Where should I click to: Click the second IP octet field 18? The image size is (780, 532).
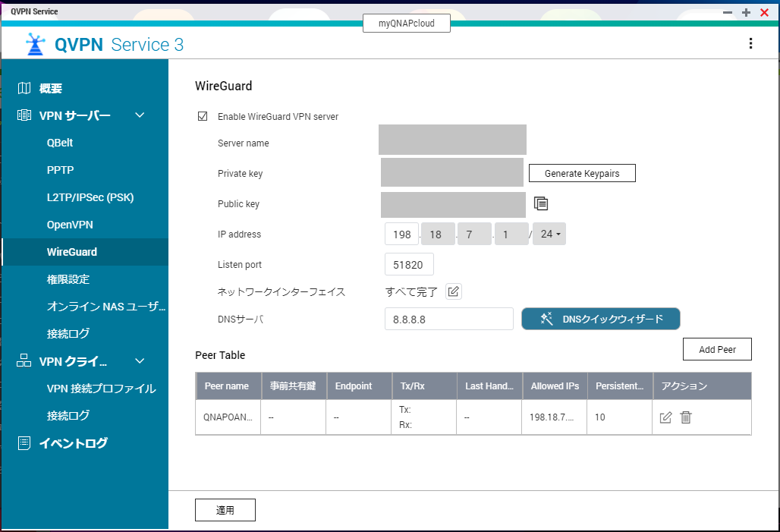point(439,234)
